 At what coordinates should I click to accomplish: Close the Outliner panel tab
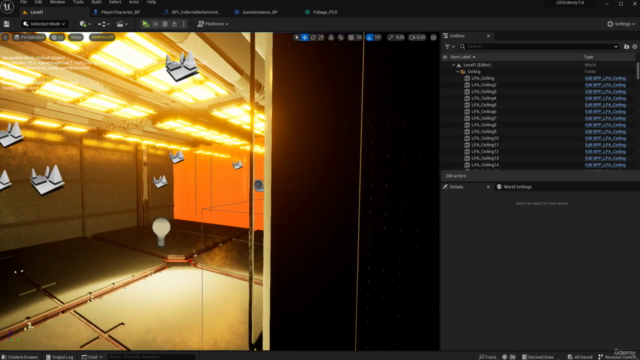[x=488, y=36]
